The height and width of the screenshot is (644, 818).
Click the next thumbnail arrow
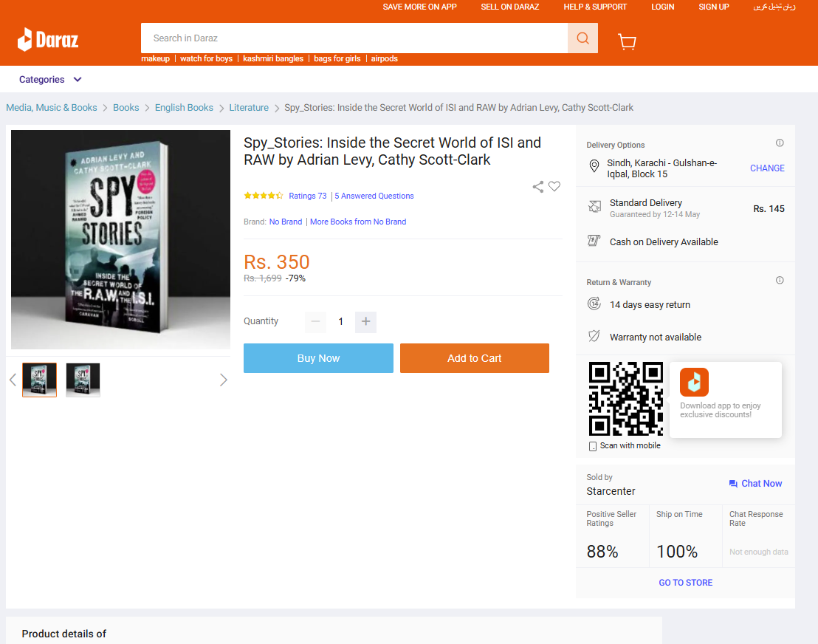pyautogui.click(x=223, y=380)
